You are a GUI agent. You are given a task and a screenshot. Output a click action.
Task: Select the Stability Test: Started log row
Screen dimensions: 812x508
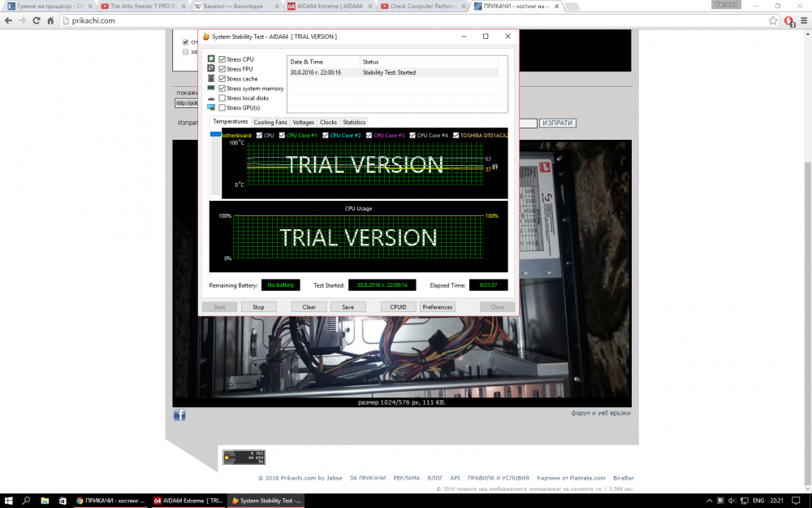click(392, 72)
